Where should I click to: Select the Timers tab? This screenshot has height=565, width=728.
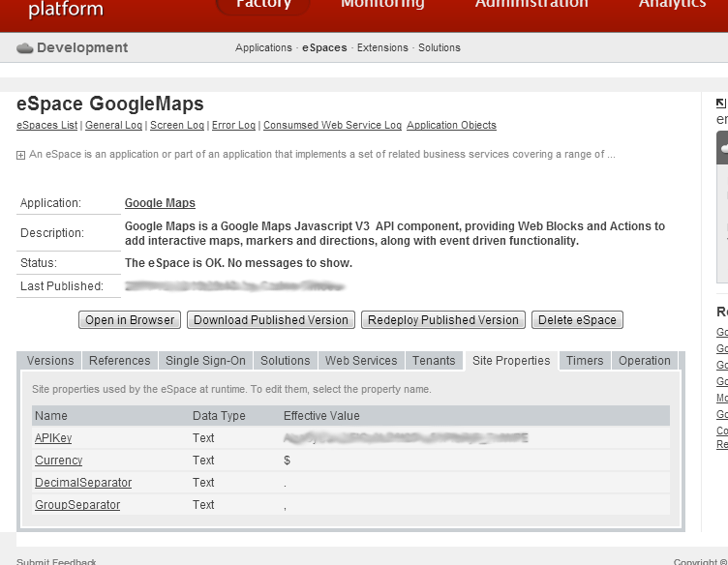(x=585, y=361)
